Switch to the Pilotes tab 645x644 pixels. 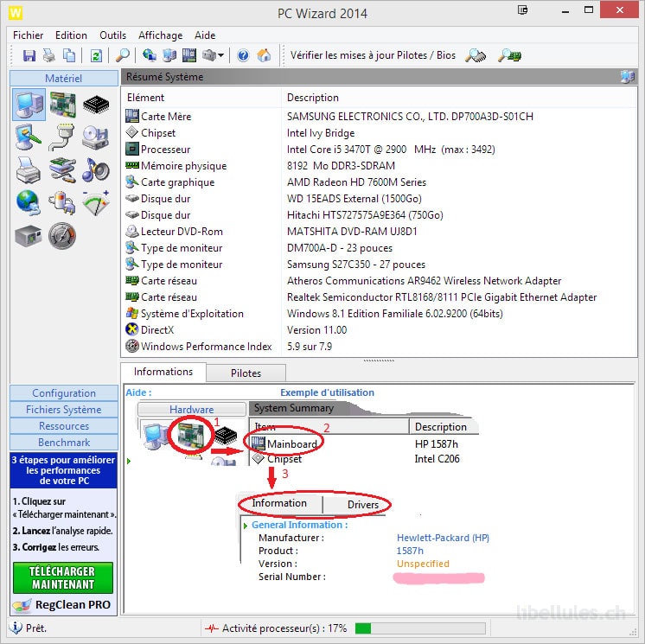pos(246,373)
